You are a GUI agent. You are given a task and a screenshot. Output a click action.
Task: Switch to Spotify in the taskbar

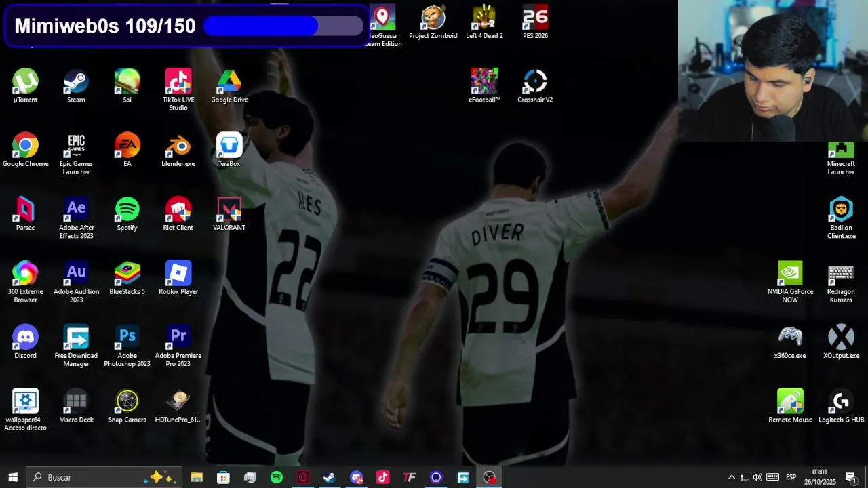tap(277, 477)
